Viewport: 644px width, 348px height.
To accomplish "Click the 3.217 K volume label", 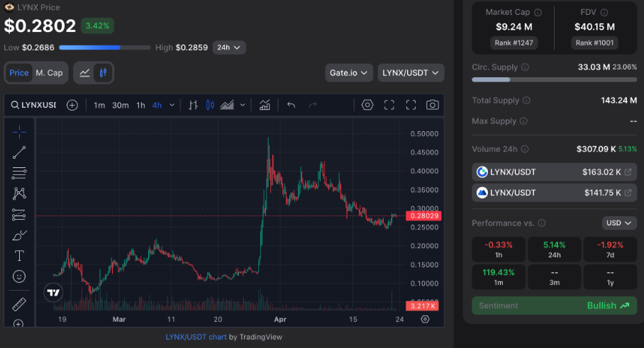I will [x=422, y=305].
